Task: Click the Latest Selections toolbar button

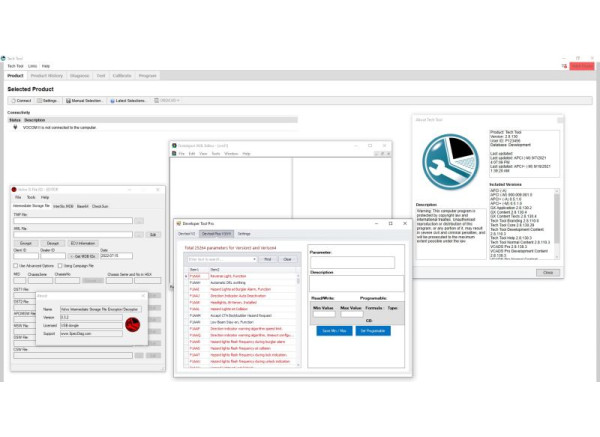Action: pyautogui.click(x=129, y=101)
